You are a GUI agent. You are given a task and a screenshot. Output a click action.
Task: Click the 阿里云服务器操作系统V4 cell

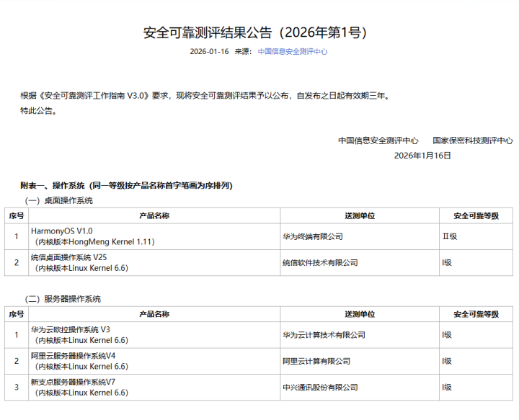pos(154,361)
